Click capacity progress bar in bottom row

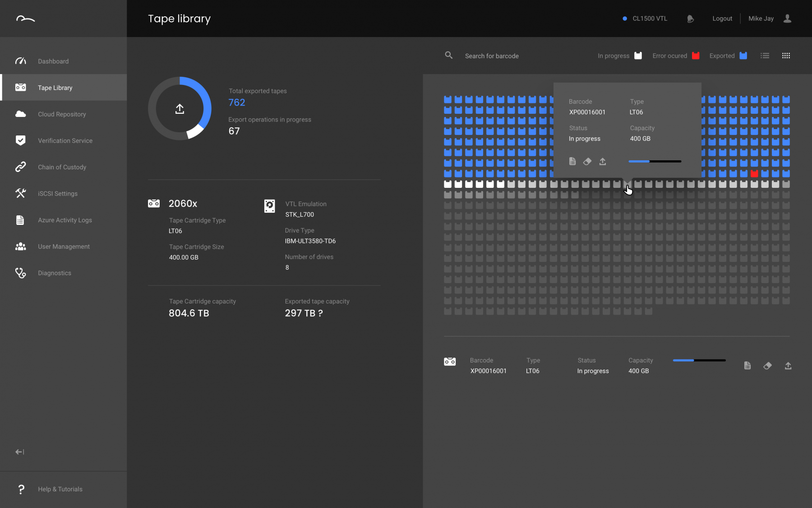coord(699,360)
